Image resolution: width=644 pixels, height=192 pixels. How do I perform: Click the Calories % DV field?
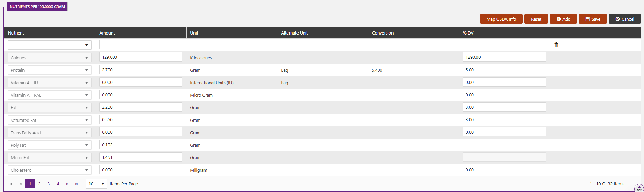pyautogui.click(x=504, y=57)
